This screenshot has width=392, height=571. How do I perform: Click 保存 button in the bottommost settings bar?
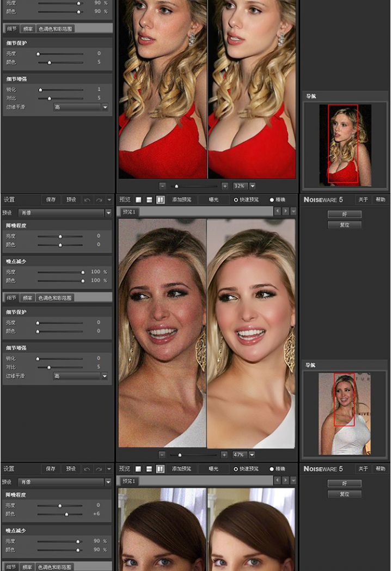click(51, 469)
